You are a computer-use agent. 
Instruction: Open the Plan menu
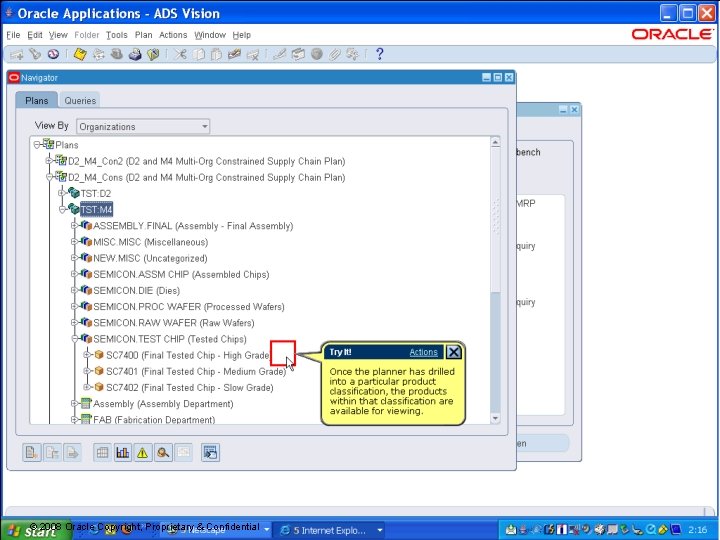coord(143,35)
